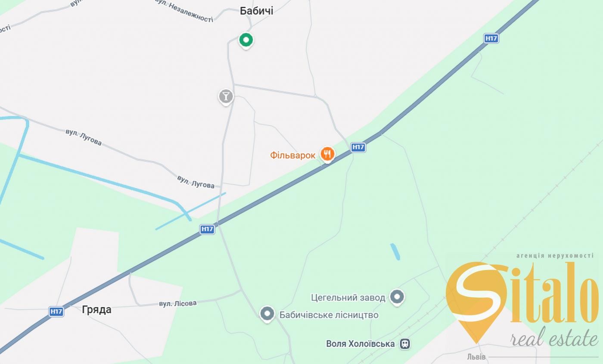603x364 pixels.
Task: Click the Львів city label
Action: click(476, 357)
